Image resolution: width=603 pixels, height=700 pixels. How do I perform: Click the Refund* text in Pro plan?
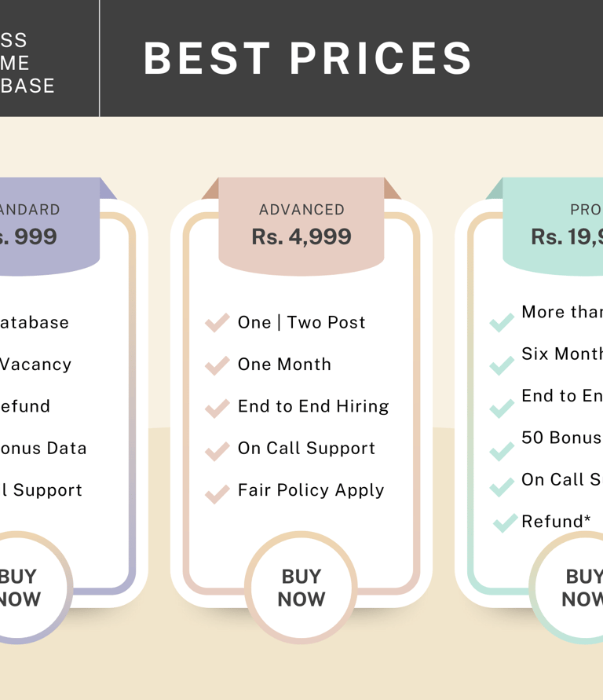(556, 521)
